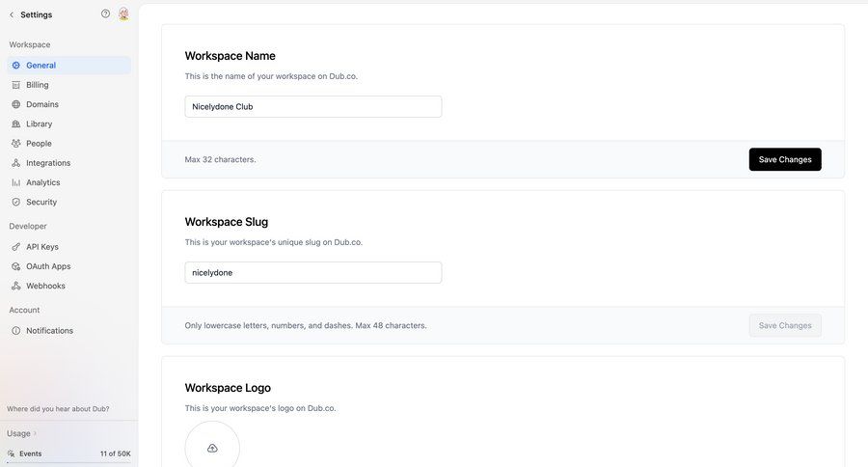The image size is (868, 467).
Task: Click the Security shield icon
Action: [16, 203]
